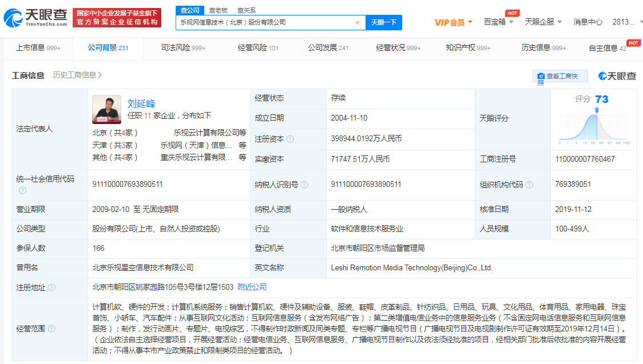Click help icon next to 纳税人识别号

point(304,185)
